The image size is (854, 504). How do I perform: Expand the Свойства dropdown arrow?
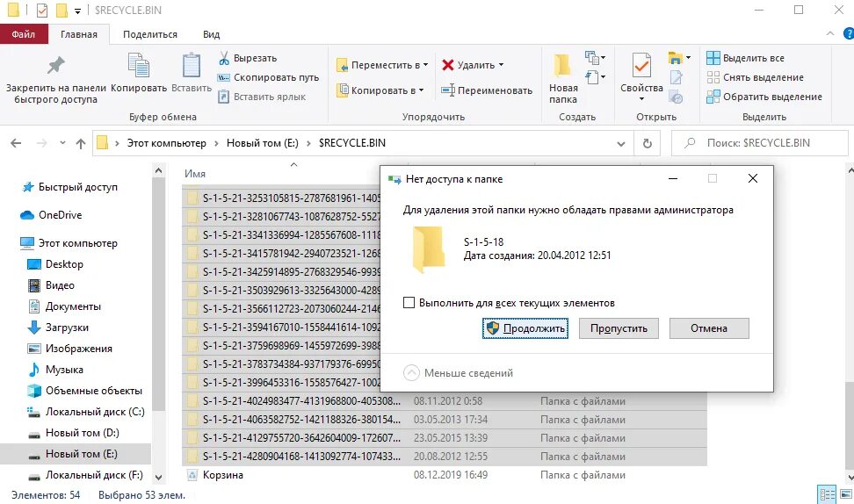[x=641, y=99]
